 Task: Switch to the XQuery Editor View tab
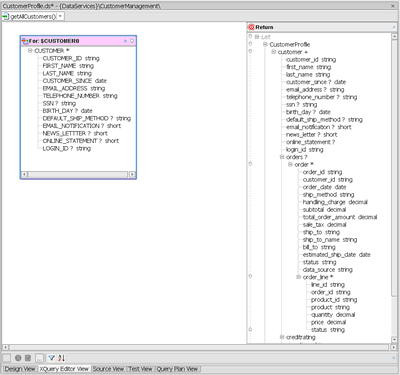[64, 369]
